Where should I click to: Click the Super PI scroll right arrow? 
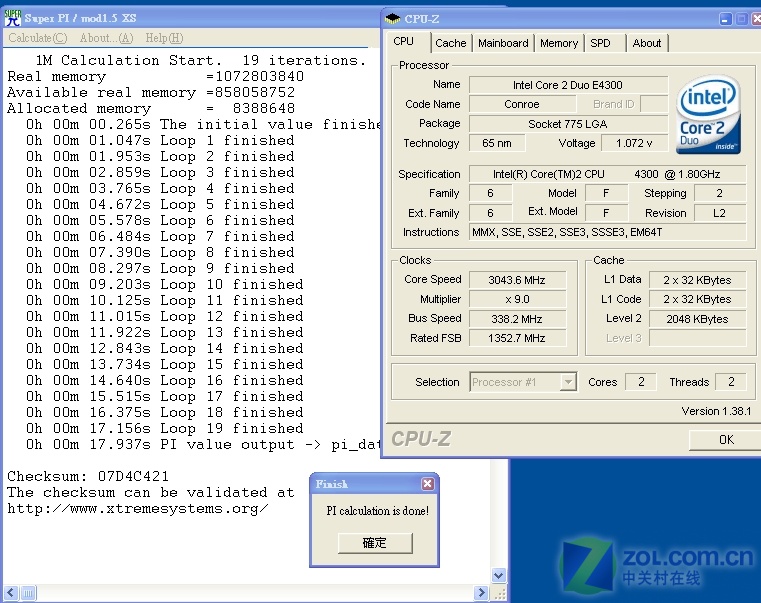pos(481,593)
